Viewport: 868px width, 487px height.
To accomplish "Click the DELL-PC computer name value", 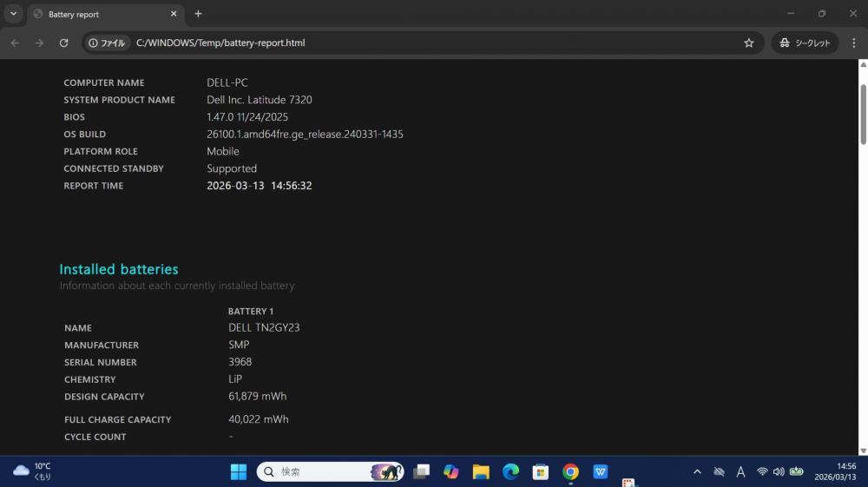I will tap(227, 82).
